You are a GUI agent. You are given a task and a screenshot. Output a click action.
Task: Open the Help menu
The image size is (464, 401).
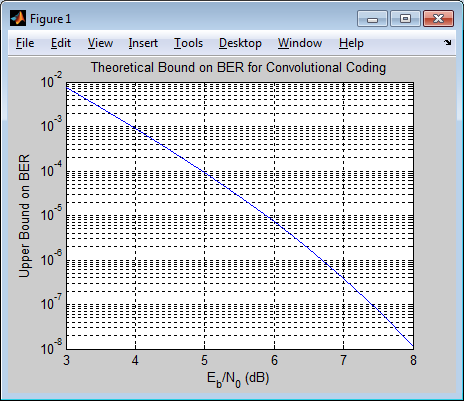coord(351,44)
